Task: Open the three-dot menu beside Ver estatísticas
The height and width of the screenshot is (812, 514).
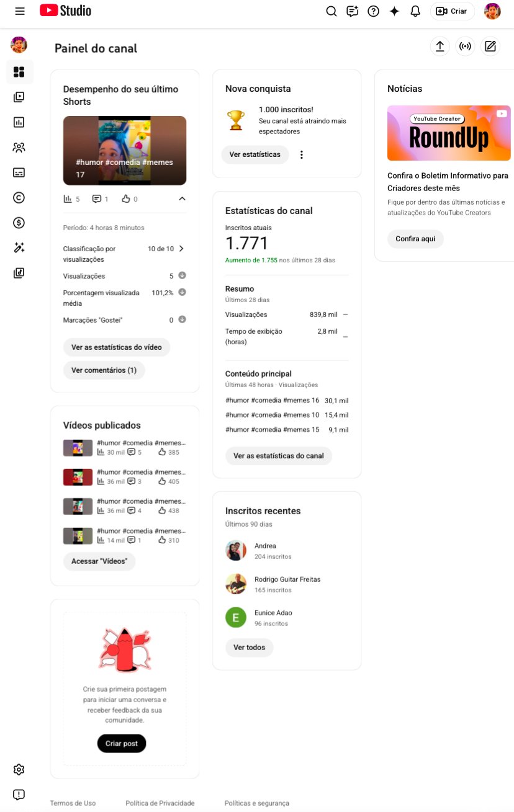Action: pos(302,154)
